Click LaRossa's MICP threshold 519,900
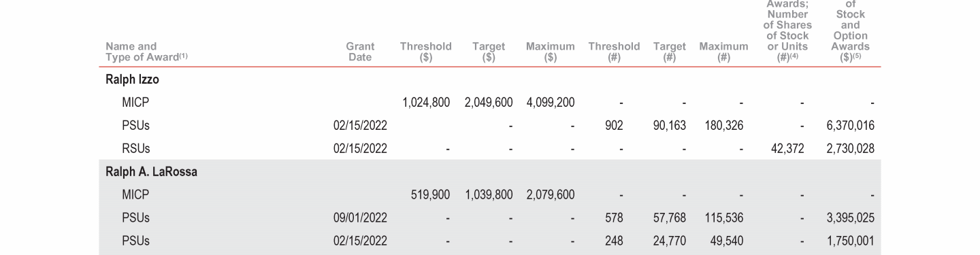 [x=430, y=195]
